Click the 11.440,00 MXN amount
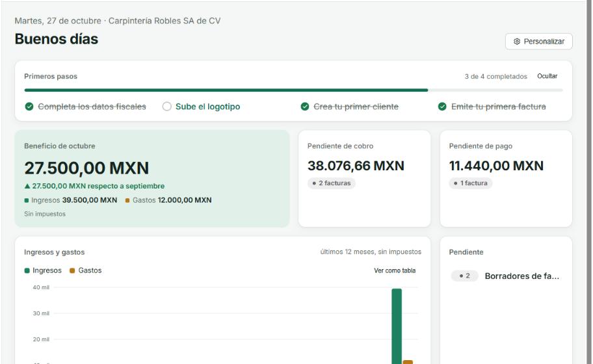The height and width of the screenshot is (364, 593). point(496,166)
